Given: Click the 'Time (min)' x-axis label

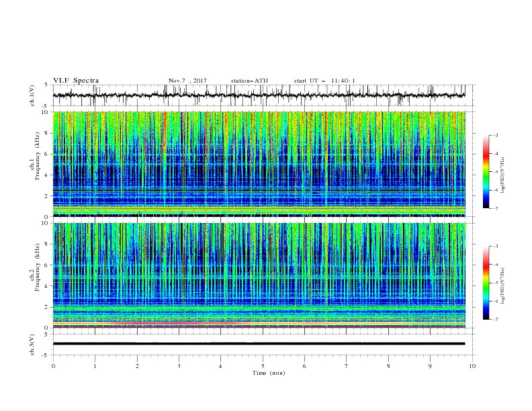Looking at the screenshot, I should coord(269,373).
